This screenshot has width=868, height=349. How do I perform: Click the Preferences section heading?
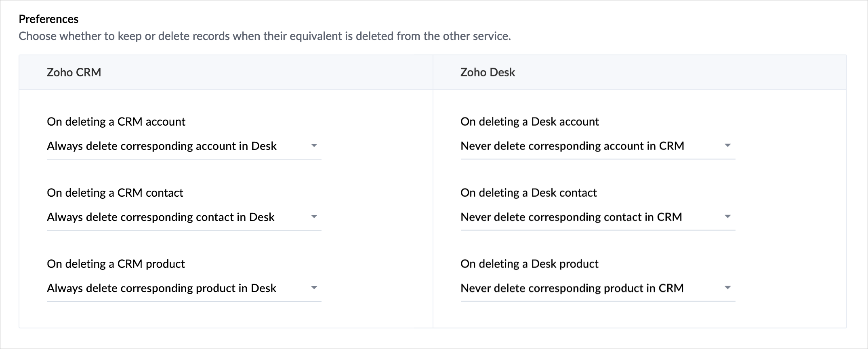click(x=48, y=19)
